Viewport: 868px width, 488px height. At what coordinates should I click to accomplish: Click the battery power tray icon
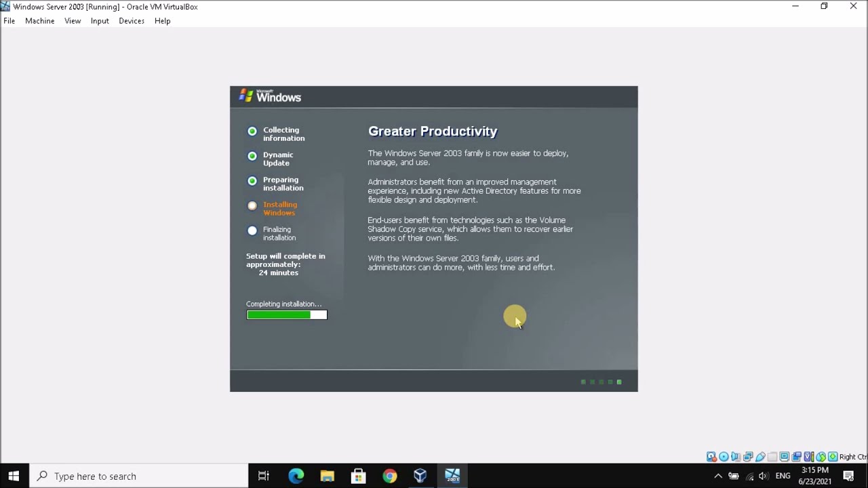point(734,476)
